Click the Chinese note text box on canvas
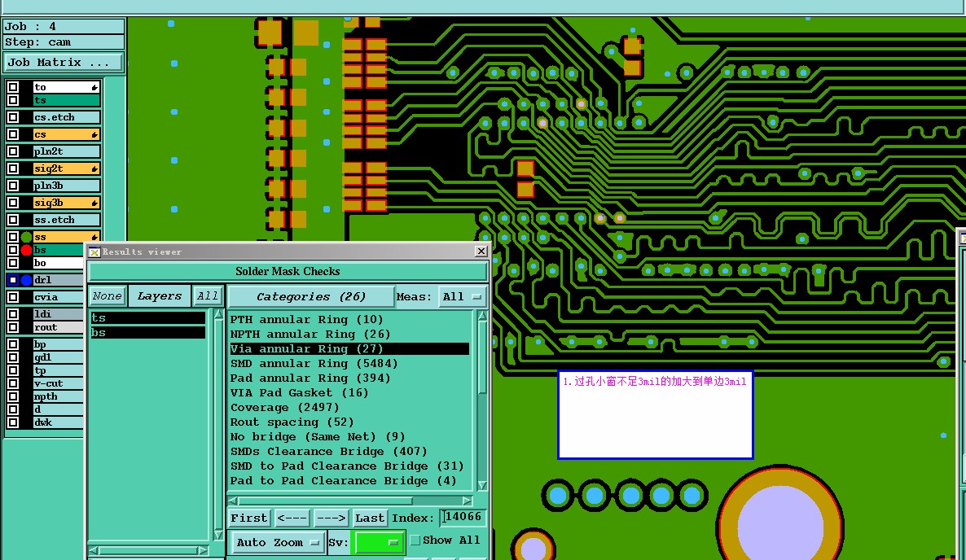Viewport: 966px width, 560px height. click(655, 415)
